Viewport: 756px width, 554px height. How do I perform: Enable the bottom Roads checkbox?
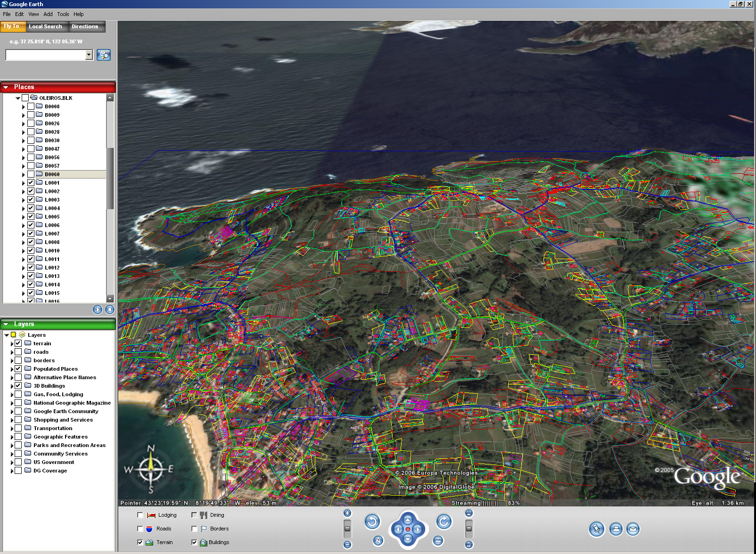[x=140, y=529]
